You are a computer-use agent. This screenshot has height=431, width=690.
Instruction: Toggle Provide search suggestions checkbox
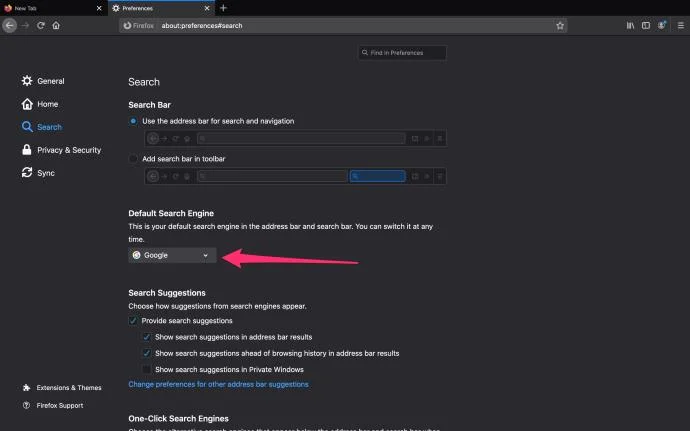pos(133,320)
